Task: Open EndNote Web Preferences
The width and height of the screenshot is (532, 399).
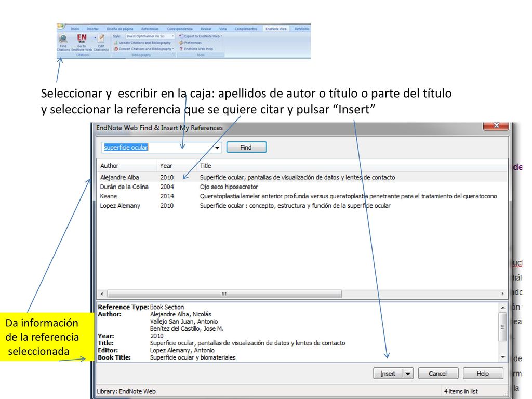Action: (x=190, y=43)
